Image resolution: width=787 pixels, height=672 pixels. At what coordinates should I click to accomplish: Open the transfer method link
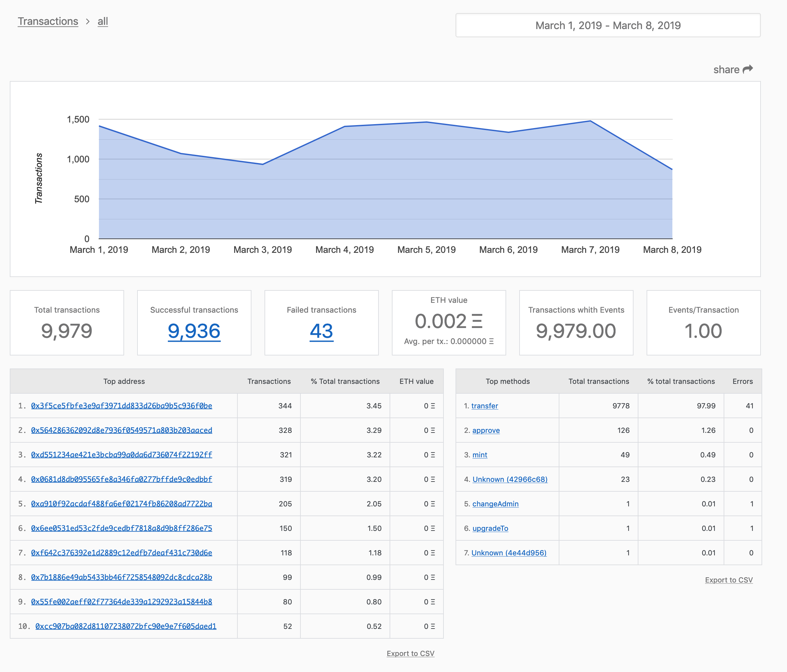tap(484, 406)
